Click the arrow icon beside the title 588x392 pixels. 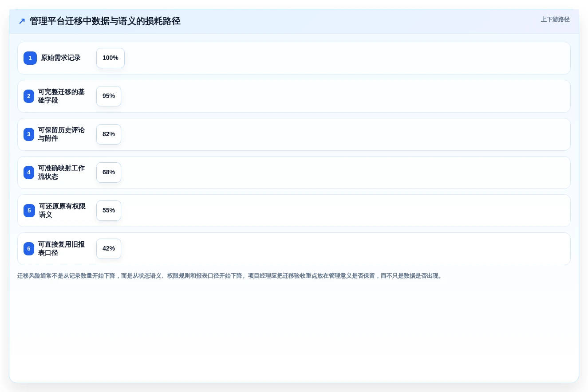tap(22, 21)
